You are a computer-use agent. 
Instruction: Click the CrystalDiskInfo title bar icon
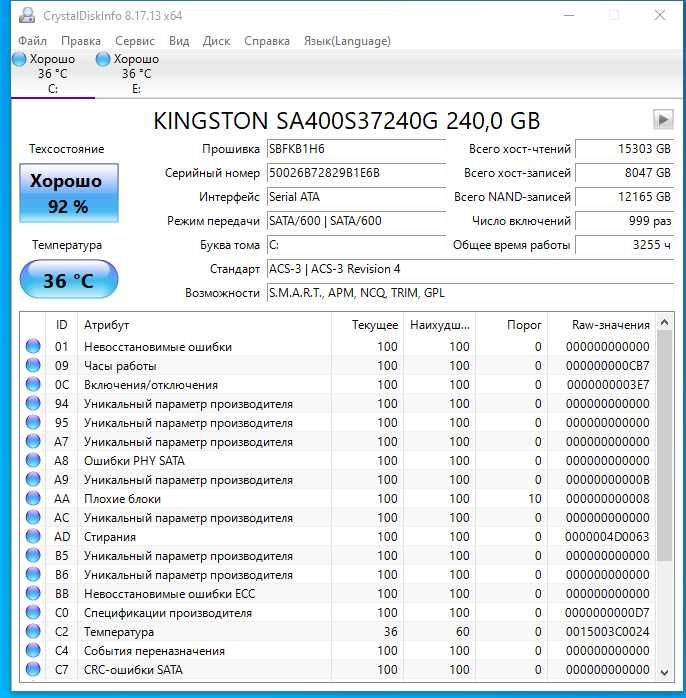[x=27, y=16]
